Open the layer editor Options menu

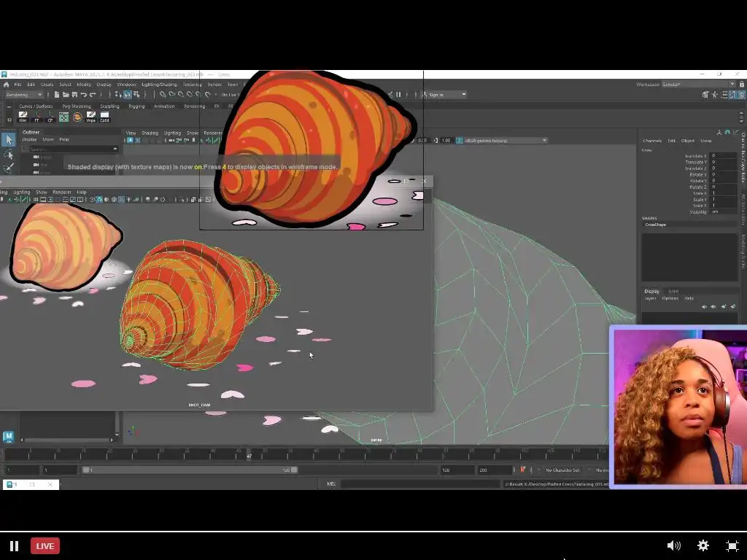point(670,298)
